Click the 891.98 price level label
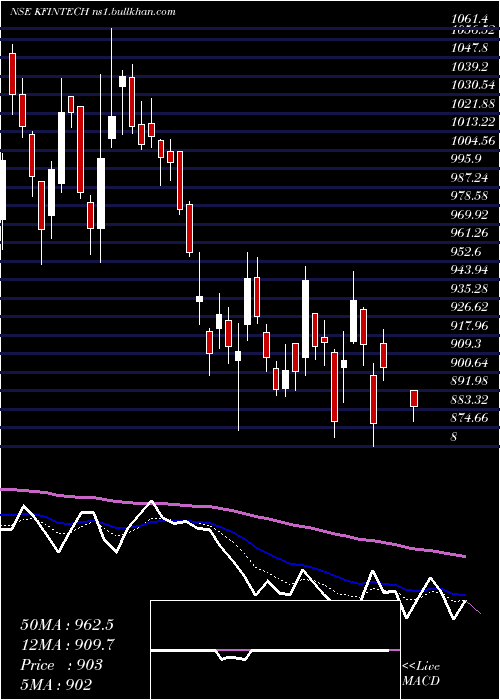The width and height of the screenshot is (500, 700). [470, 381]
